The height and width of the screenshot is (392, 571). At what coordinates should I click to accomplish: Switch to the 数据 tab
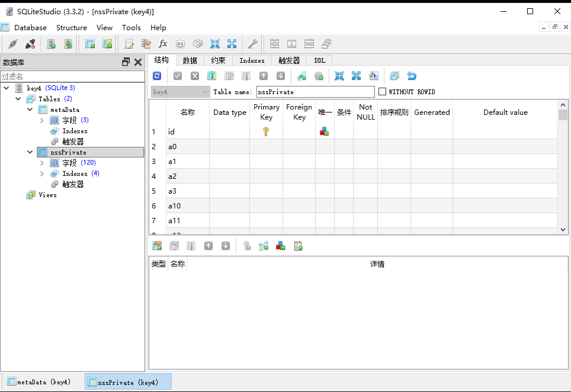click(190, 60)
